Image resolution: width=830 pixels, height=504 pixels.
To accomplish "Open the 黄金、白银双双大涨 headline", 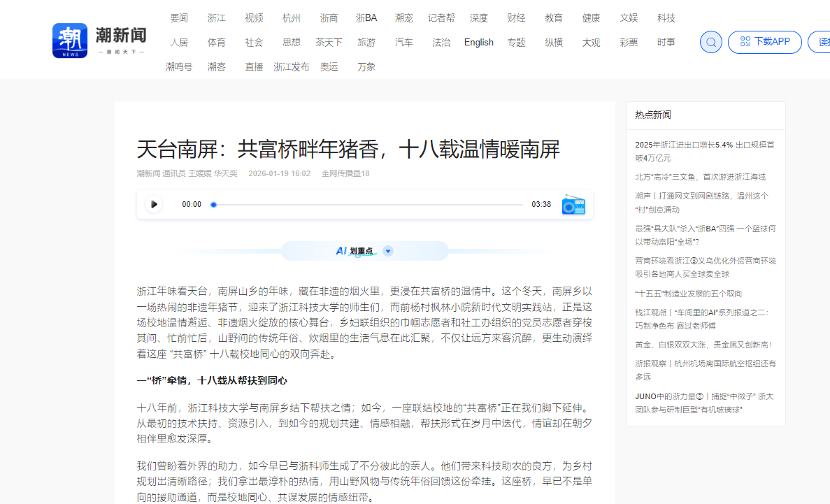I will pos(703,345).
